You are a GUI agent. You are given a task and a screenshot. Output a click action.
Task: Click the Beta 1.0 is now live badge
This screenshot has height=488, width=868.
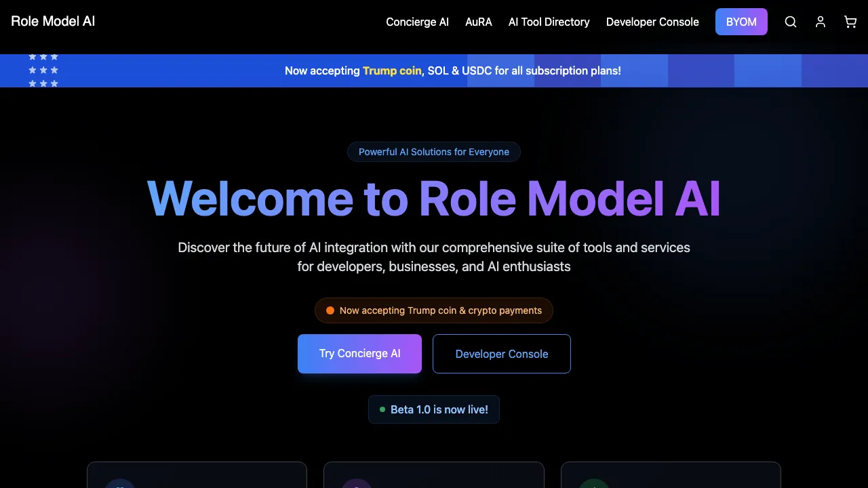tap(434, 409)
